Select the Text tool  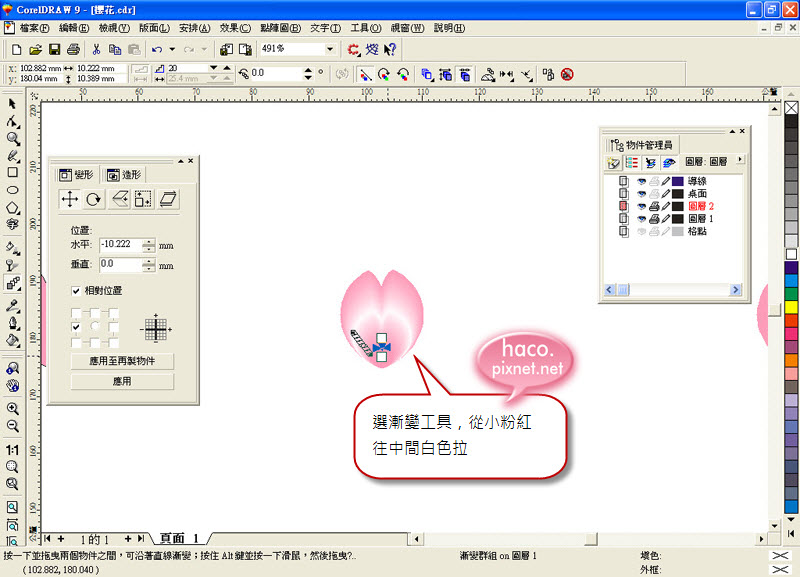coord(13,224)
